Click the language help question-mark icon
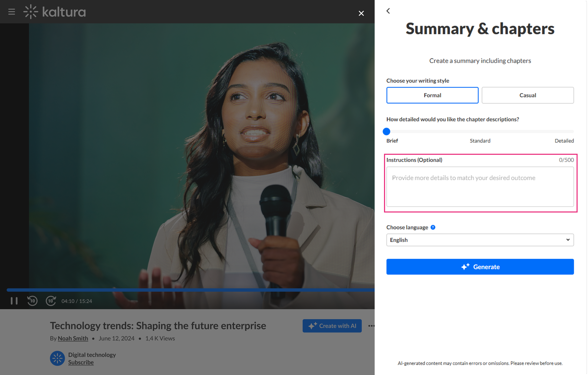Screen dimensions: 588x375 433,227
